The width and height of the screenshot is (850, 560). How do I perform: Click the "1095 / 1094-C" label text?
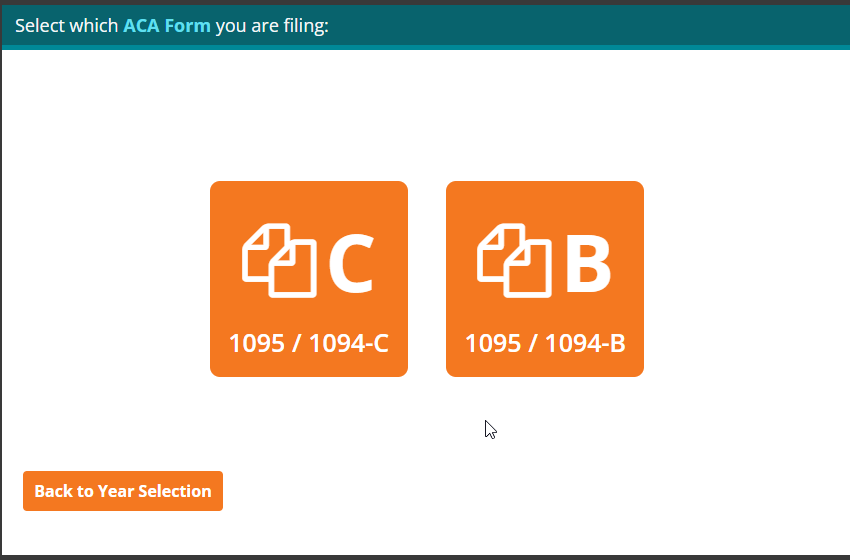tap(309, 344)
